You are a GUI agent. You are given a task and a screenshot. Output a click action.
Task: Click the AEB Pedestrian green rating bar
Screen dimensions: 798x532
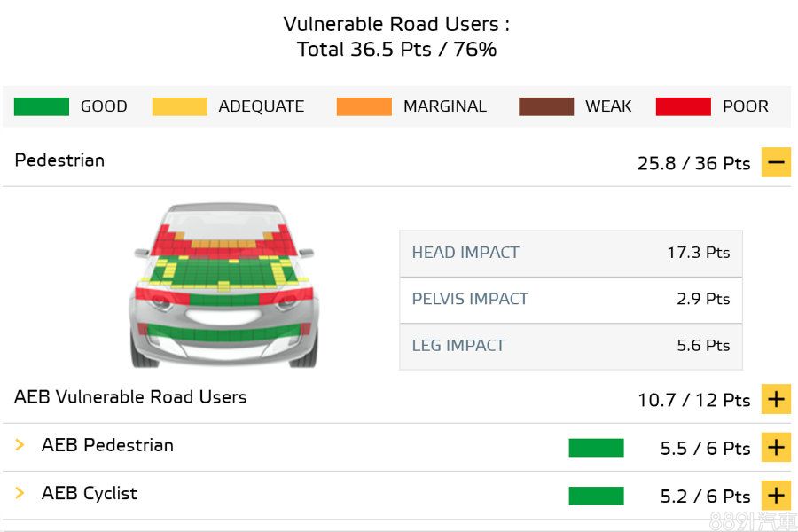(596, 448)
